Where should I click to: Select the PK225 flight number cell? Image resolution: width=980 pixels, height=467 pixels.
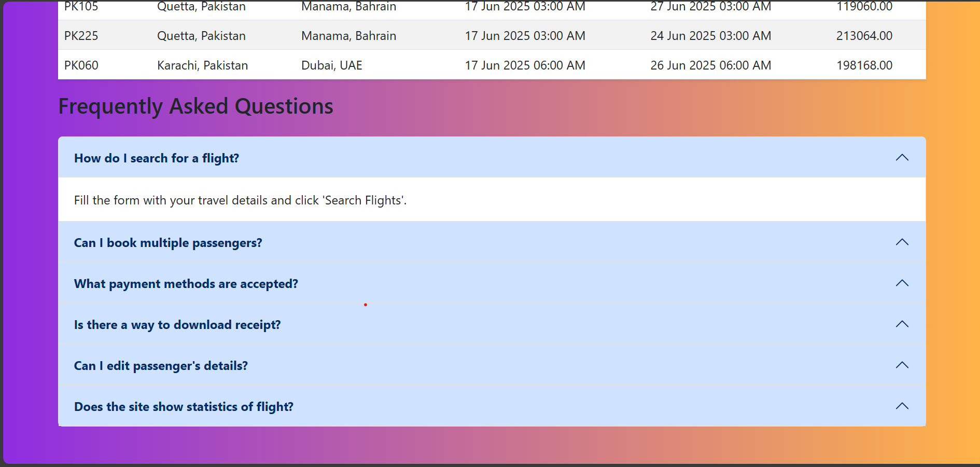(x=81, y=36)
